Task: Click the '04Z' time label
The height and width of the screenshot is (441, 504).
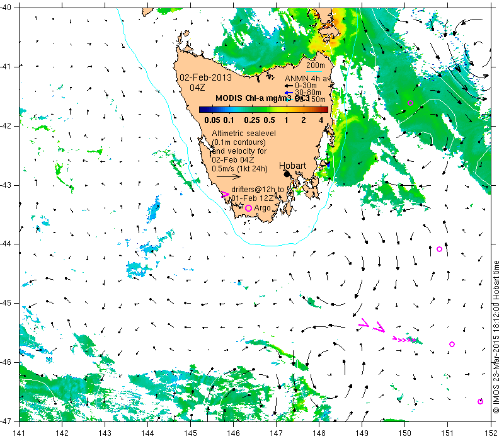Action: pos(197,88)
